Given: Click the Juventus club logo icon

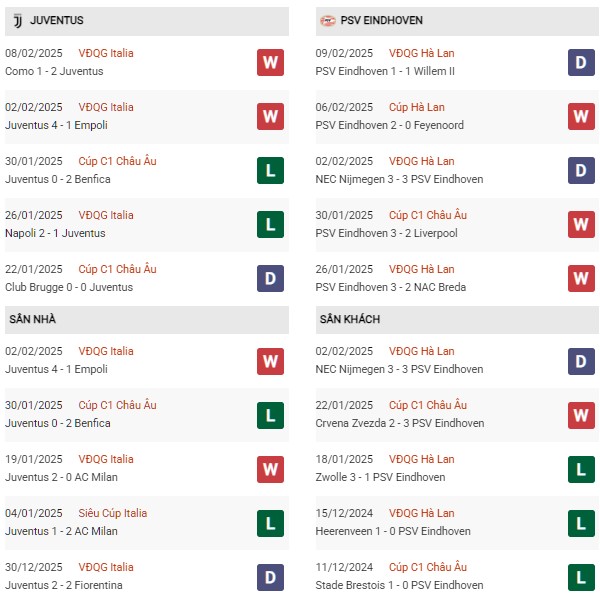Looking at the screenshot, I should 18,21.
